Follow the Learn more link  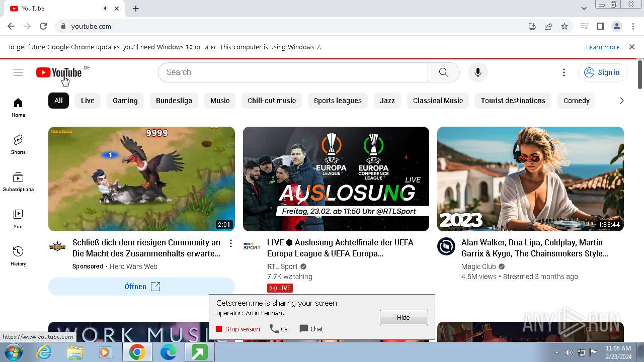[603, 47]
